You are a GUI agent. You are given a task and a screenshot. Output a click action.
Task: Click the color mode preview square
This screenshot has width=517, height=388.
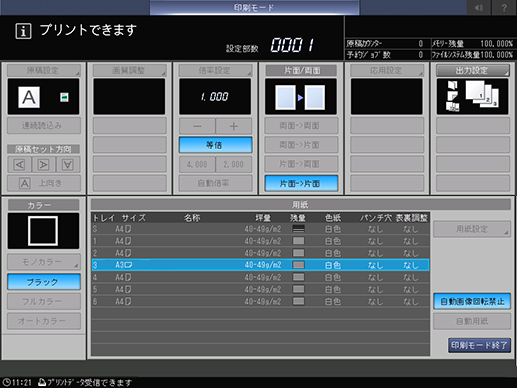click(x=43, y=231)
